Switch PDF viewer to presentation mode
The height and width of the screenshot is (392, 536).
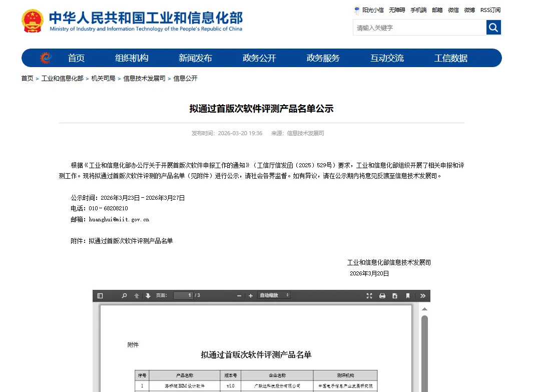pyautogui.click(x=369, y=296)
